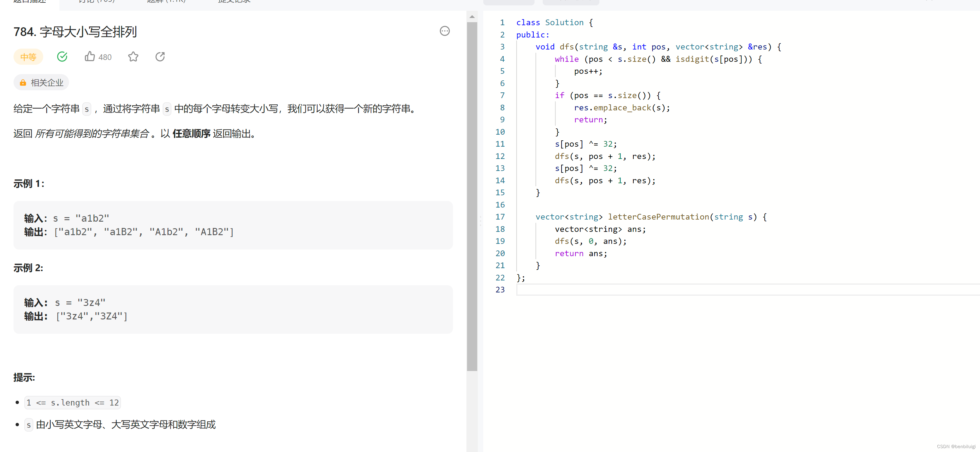
Task: Click the constraint 1 <= s.length <= 12
Action: pyautogui.click(x=73, y=403)
